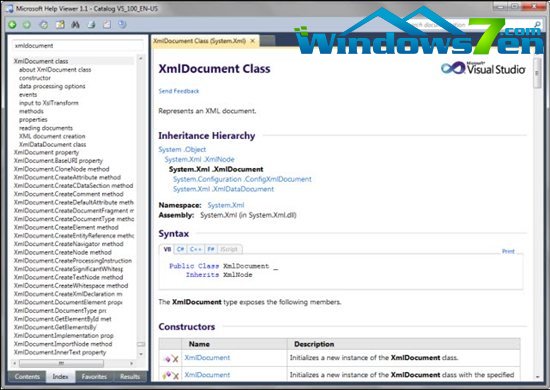Select 'input to XslTransform' index entry
The width and height of the screenshot is (550, 390).
tap(49, 103)
